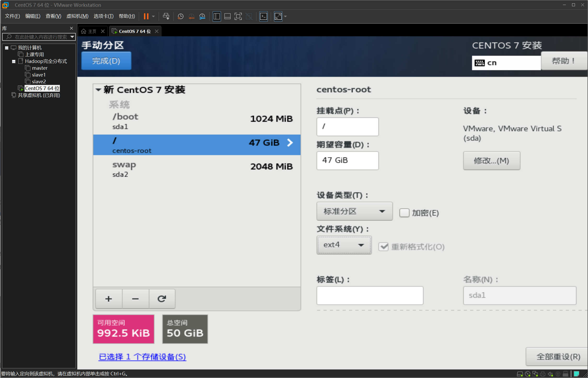The image size is (588, 378).
Task: Open the 已选择 1 个存储设备(S) link
Action: [x=142, y=357]
